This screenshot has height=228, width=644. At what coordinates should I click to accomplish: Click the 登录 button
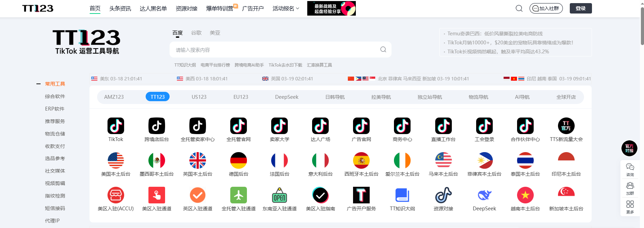(581, 8)
